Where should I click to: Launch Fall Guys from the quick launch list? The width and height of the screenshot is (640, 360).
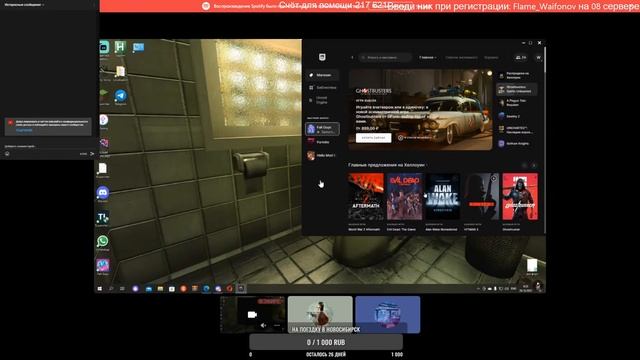click(x=322, y=129)
